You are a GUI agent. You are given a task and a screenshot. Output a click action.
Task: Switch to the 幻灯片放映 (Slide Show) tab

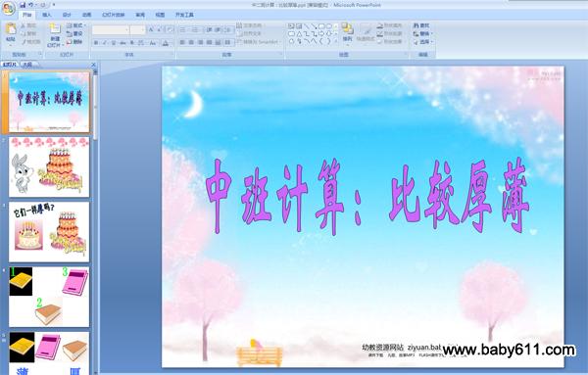114,15
